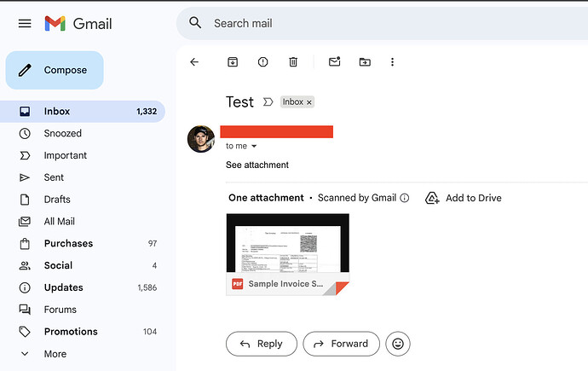Open the main menu hamburger icon
The width and height of the screenshot is (588, 371).
coord(25,23)
